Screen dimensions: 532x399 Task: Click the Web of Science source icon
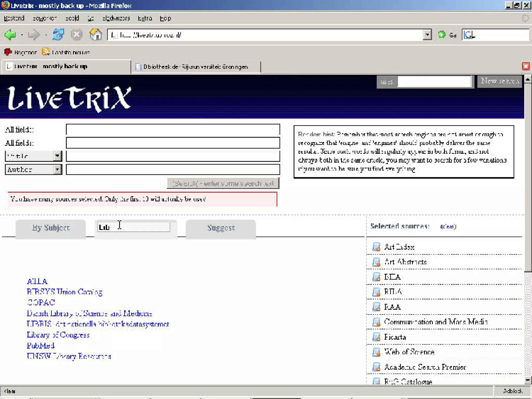pos(376,352)
